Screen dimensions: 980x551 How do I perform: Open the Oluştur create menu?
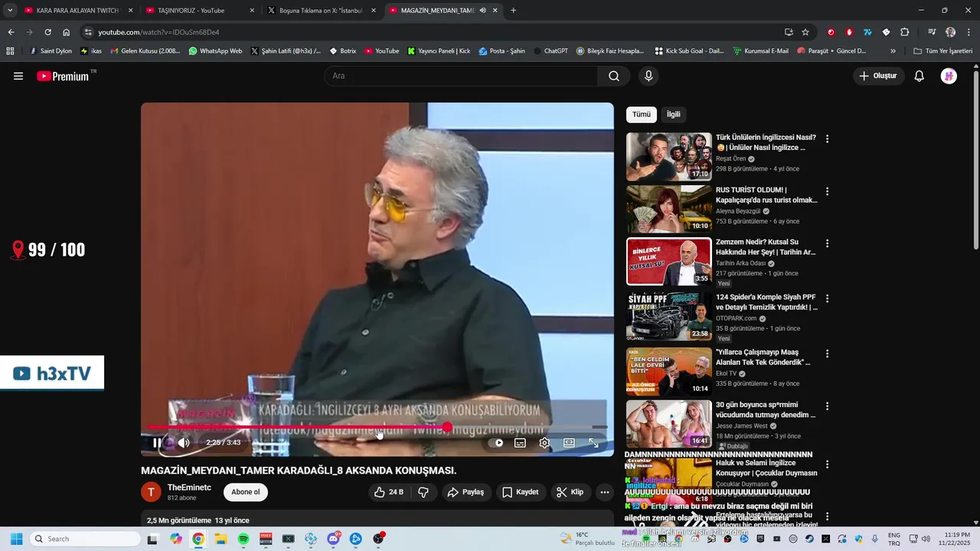(878, 76)
